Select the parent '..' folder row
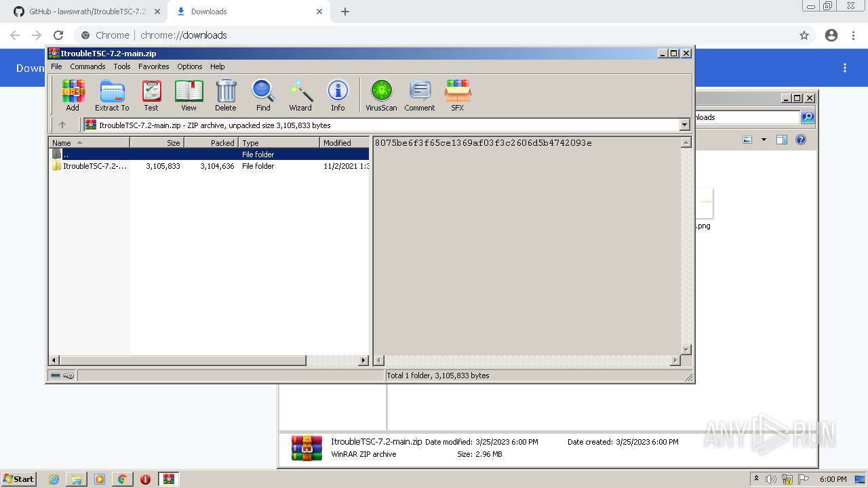This screenshot has height=488, width=868. 210,155
